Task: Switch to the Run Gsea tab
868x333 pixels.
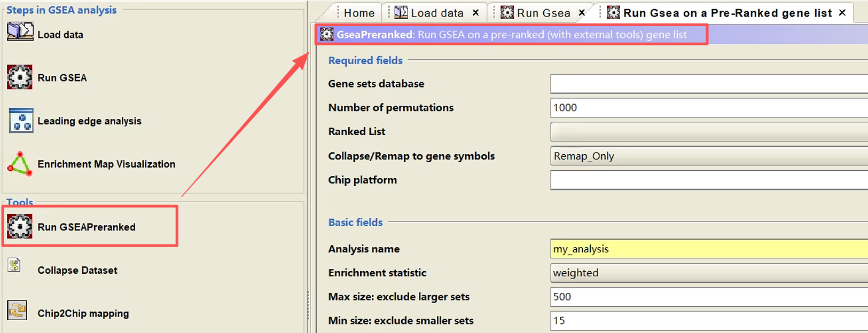Action: tap(544, 13)
